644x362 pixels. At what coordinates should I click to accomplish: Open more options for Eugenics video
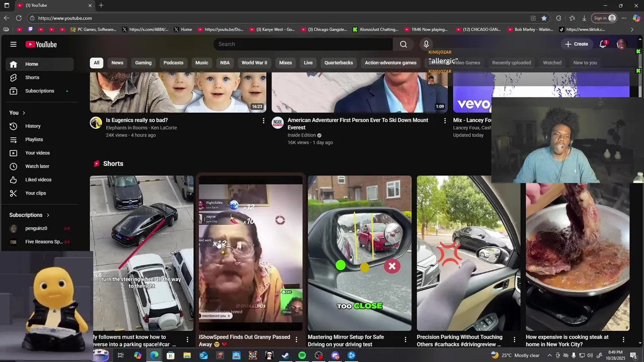tap(263, 121)
